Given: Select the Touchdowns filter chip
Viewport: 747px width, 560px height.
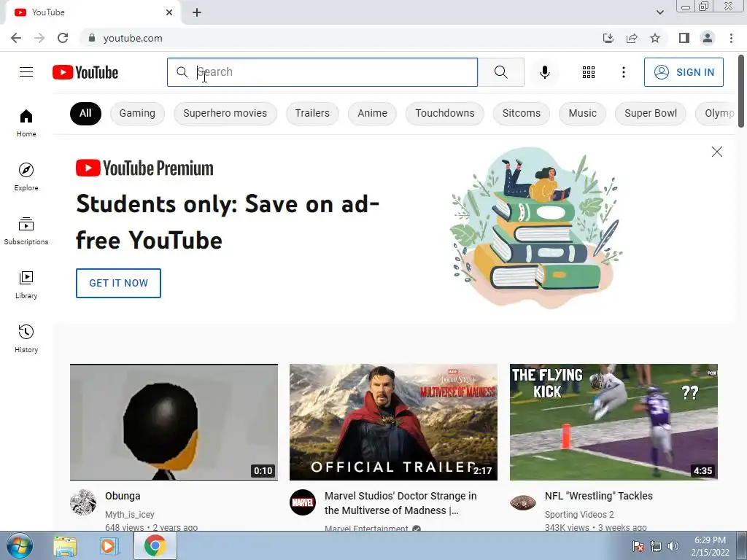Looking at the screenshot, I should [x=444, y=113].
